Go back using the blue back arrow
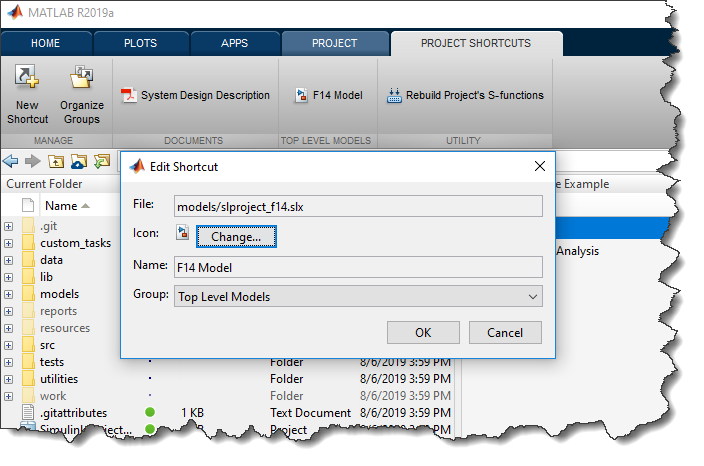 [12, 162]
